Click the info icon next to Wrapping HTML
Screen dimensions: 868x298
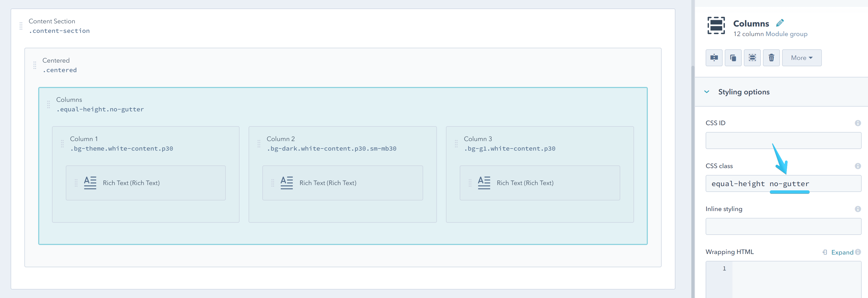tap(858, 252)
